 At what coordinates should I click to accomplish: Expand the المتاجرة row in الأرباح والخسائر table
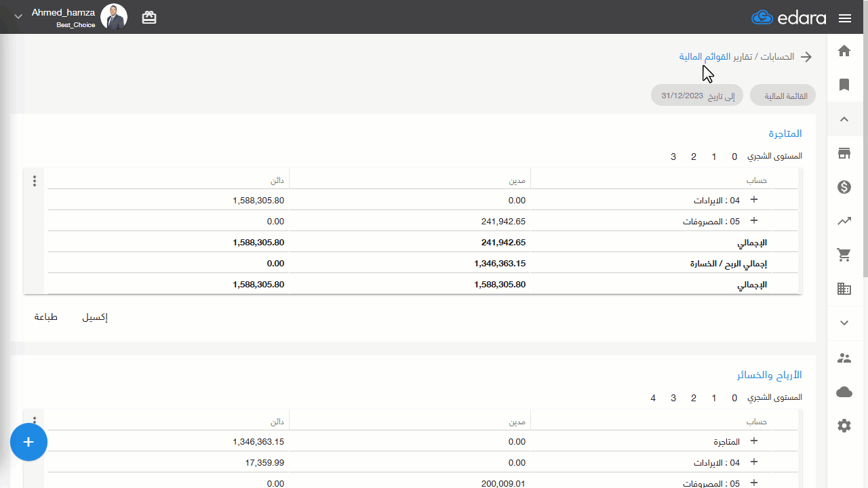753,441
